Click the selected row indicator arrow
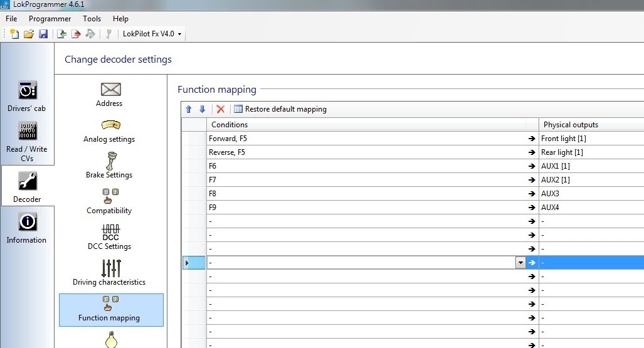 point(187,263)
